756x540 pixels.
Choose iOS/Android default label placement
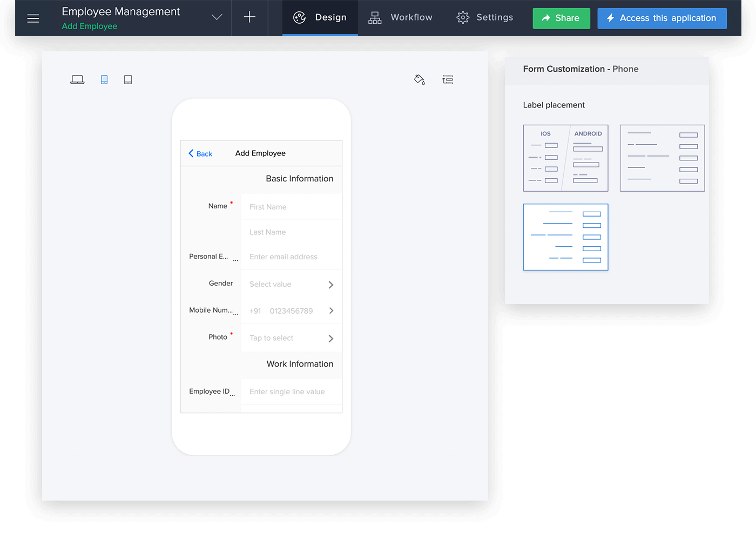coord(565,158)
